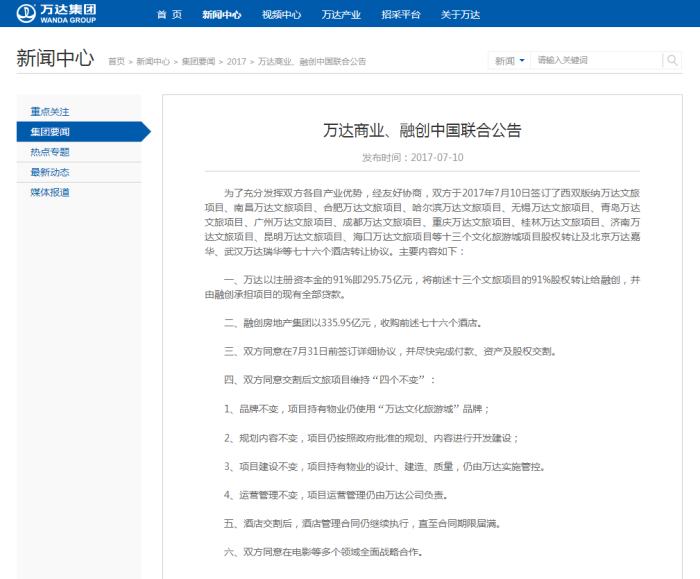Click item 2 about 规划内容不变
The width and height of the screenshot is (700, 579).
(371, 438)
